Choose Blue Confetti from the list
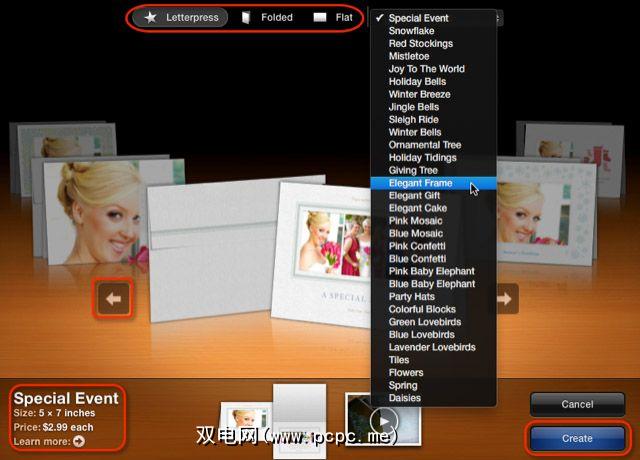This screenshot has height=460, width=640. point(433,258)
